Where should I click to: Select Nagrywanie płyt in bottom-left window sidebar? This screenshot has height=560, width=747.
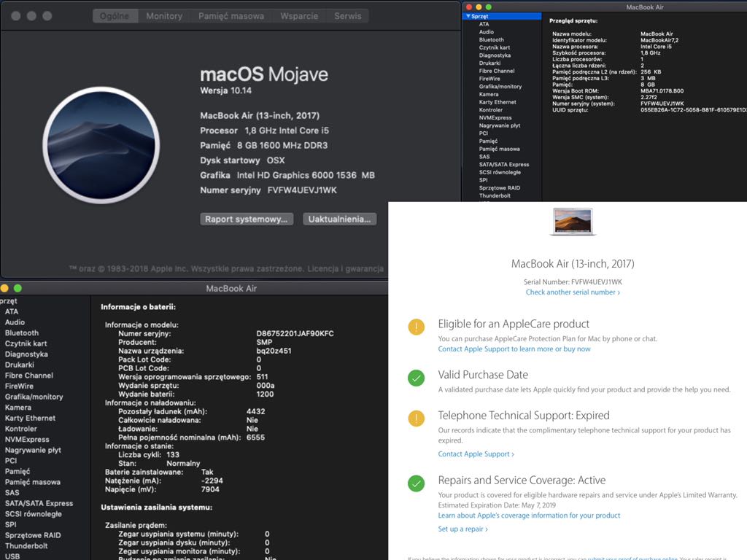[x=33, y=450]
